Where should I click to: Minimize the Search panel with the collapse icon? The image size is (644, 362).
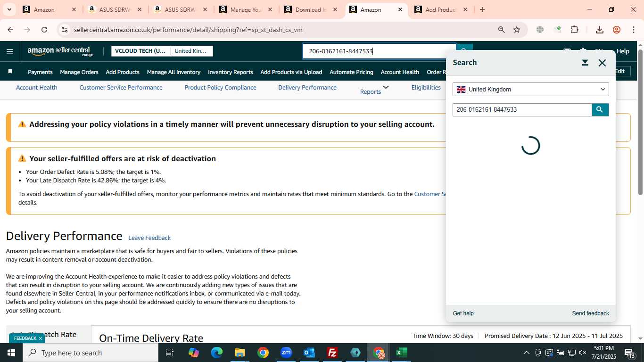click(585, 63)
